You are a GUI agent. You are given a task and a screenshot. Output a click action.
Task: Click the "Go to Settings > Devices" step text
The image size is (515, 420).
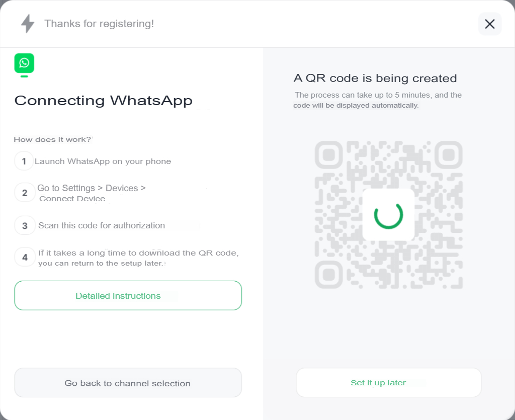(x=91, y=189)
